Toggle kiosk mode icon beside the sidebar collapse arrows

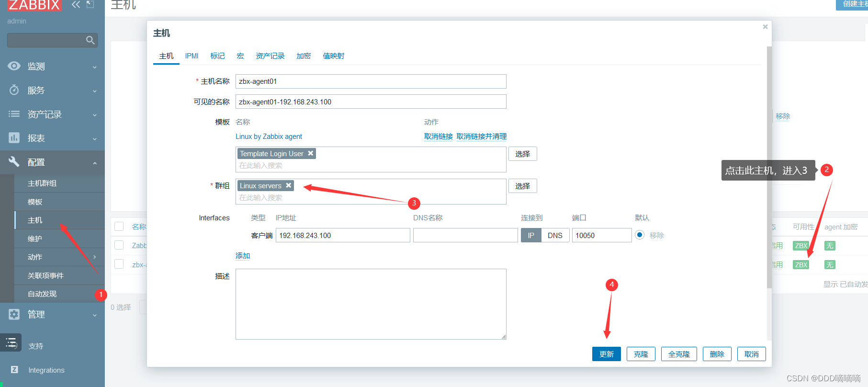[x=90, y=5]
